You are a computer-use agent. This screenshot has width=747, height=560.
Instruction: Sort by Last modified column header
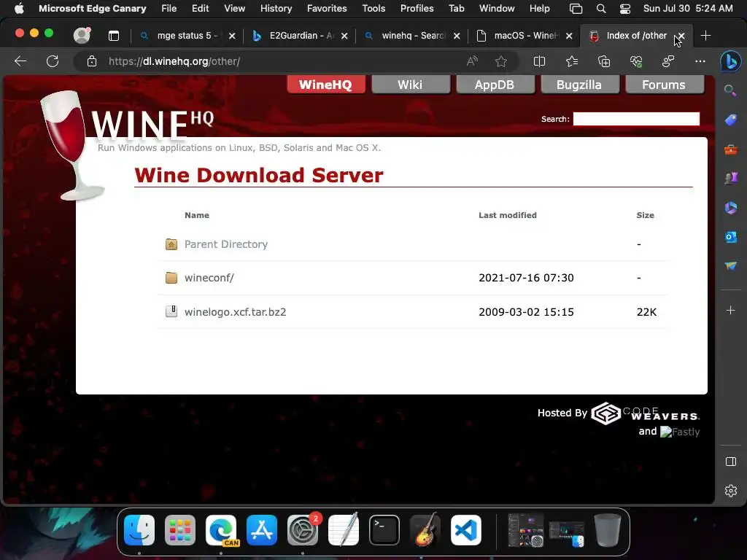(508, 215)
